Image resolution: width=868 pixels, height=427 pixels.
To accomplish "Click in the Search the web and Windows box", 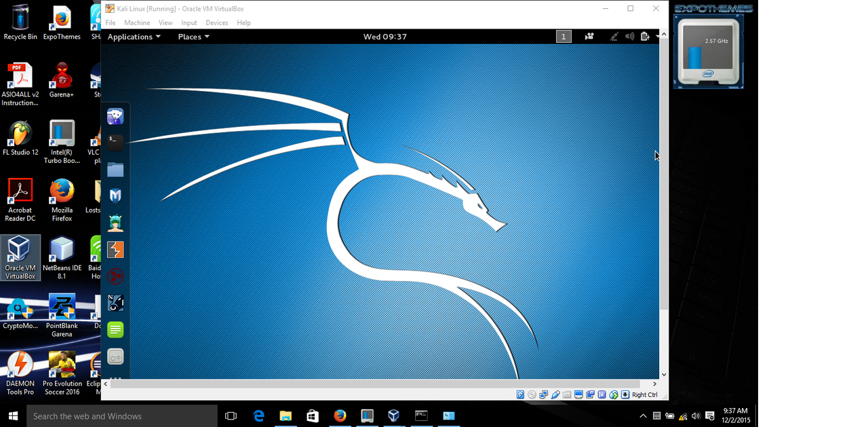I will (x=122, y=415).
